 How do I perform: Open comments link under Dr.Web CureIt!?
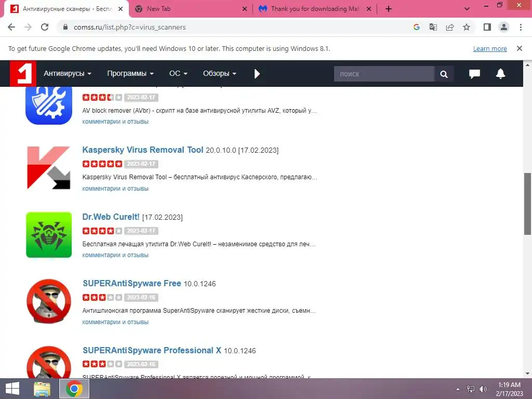(115, 255)
